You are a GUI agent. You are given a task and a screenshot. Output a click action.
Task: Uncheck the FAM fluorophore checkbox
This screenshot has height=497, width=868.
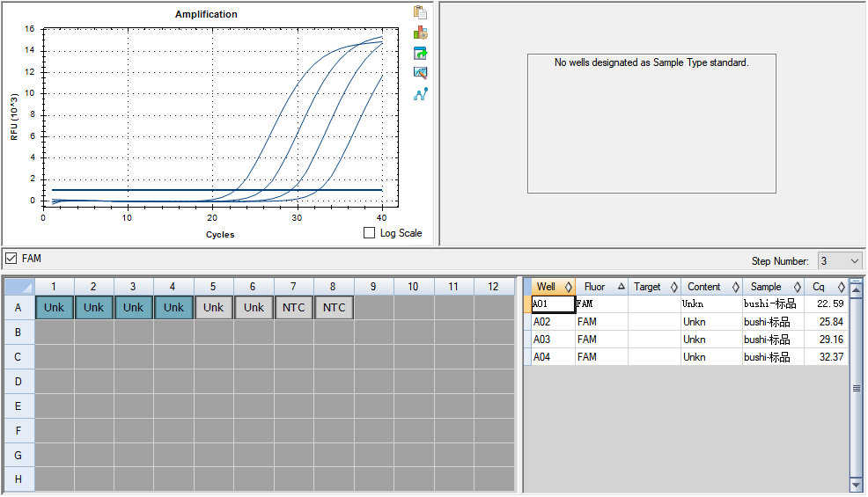click(x=11, y=258)
